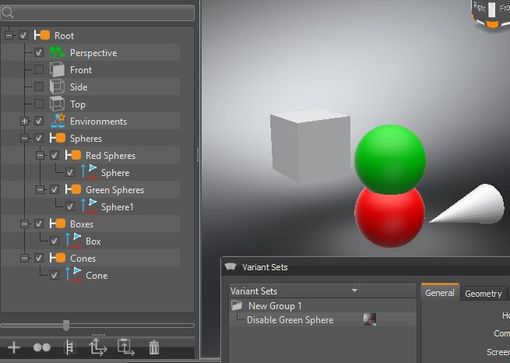
Task: Click the export node icon in bottom toolbar
Action: [126, 347]
